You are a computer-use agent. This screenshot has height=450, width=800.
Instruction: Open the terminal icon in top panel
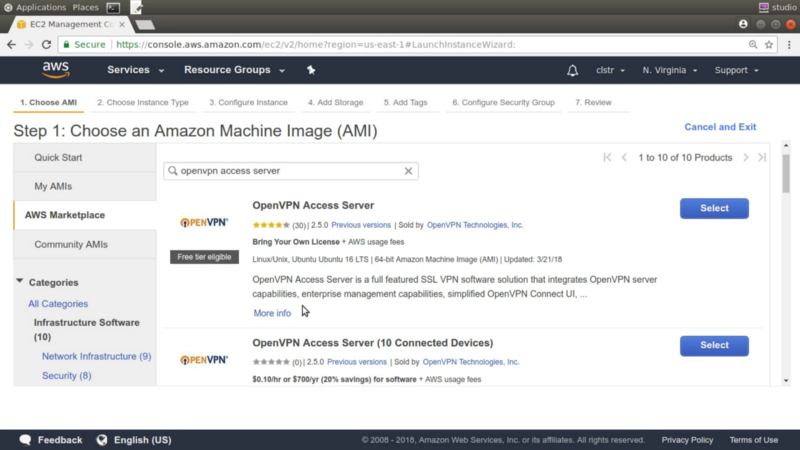[x=113, y=8]
